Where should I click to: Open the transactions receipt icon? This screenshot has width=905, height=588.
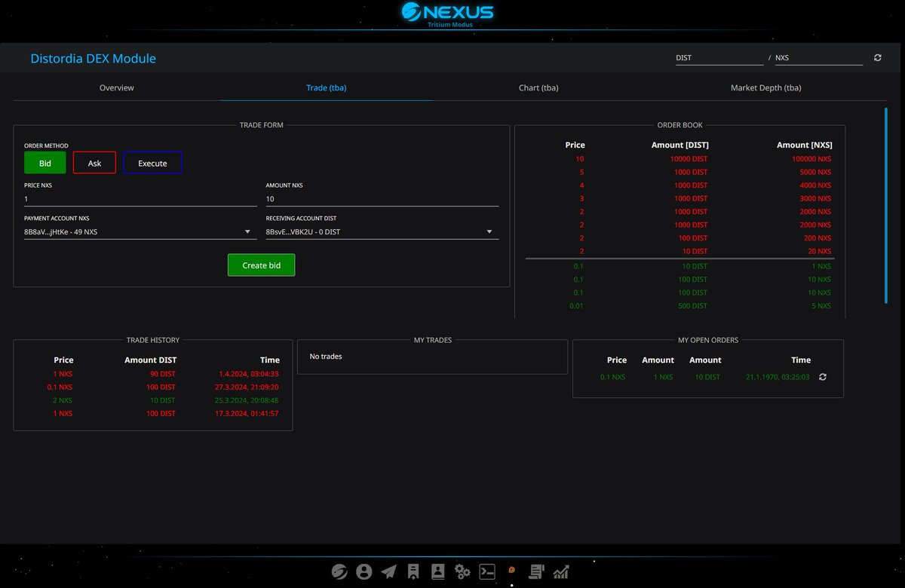click(413, 571)
